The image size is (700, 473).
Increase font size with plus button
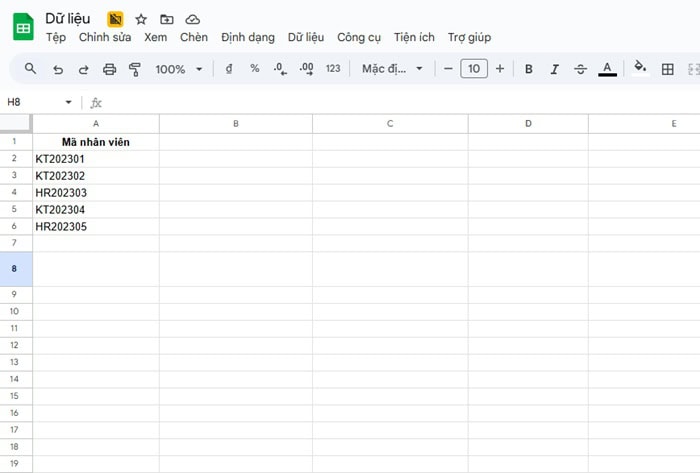click(500, 69)
